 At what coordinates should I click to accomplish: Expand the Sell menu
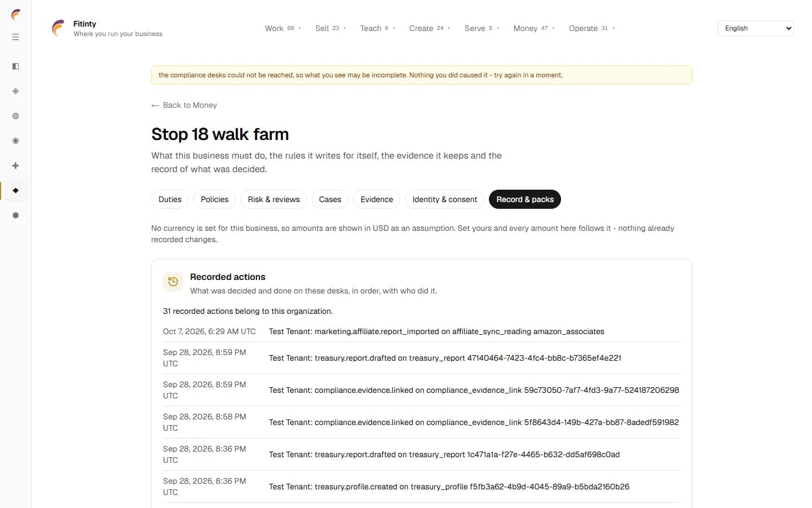click(x=330, y=28)
